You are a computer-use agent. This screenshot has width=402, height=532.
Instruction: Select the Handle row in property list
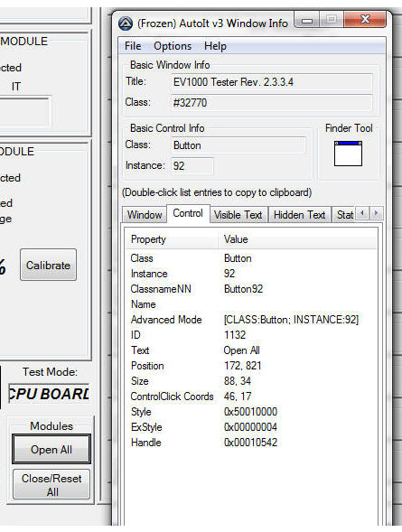(x=251, y=443)
